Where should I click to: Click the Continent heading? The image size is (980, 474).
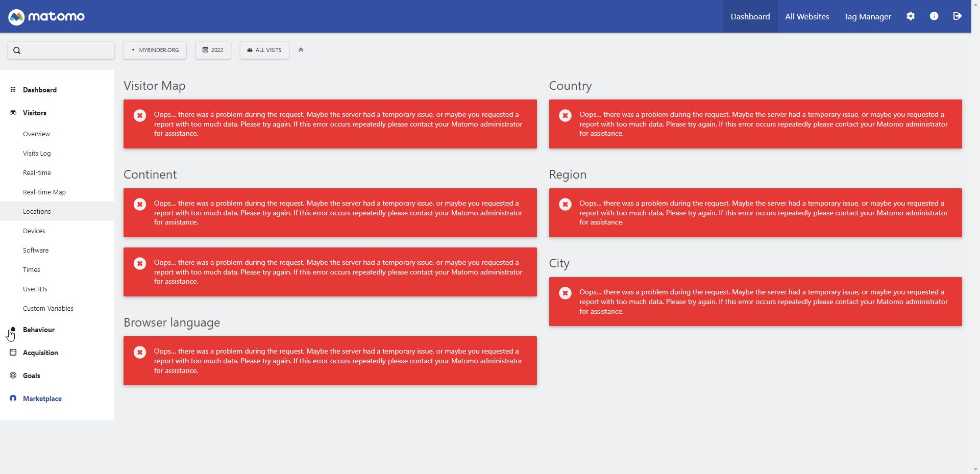click(x=150, y=174)
